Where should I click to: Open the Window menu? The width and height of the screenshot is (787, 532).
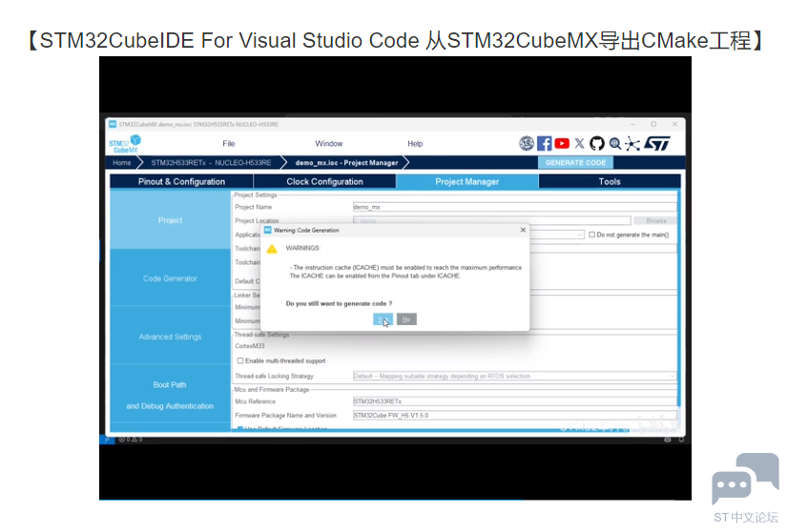coord(329,144)
